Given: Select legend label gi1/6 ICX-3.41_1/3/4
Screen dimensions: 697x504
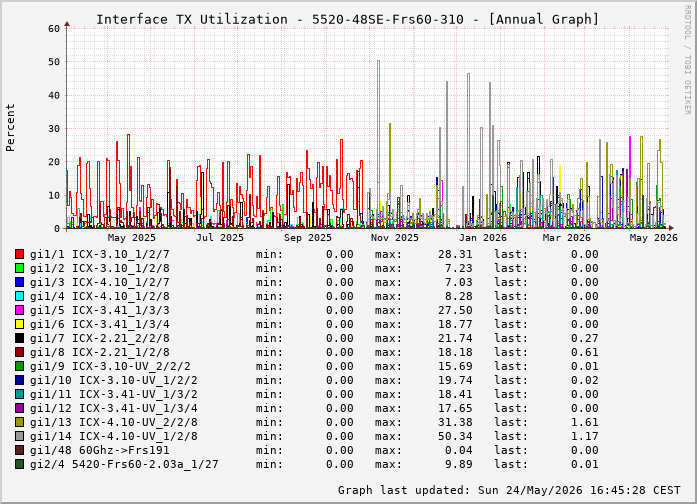Looking at the screenshot, I should (x=100, y=324).
